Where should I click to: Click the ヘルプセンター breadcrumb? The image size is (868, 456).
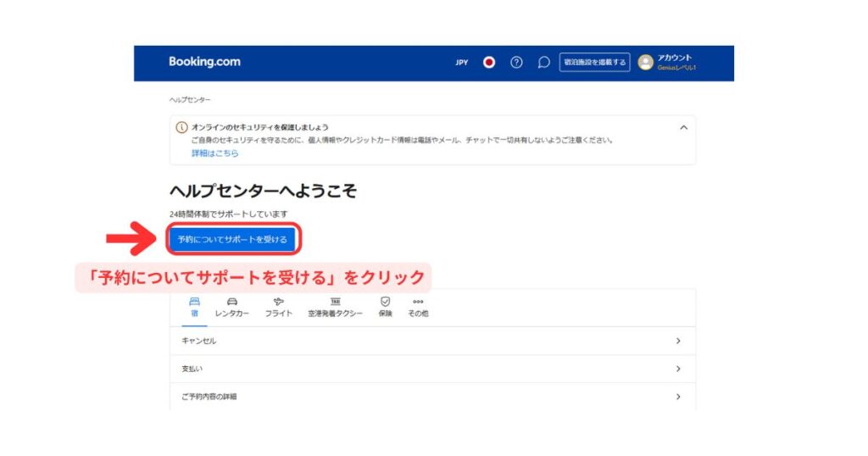click(190, 100)
